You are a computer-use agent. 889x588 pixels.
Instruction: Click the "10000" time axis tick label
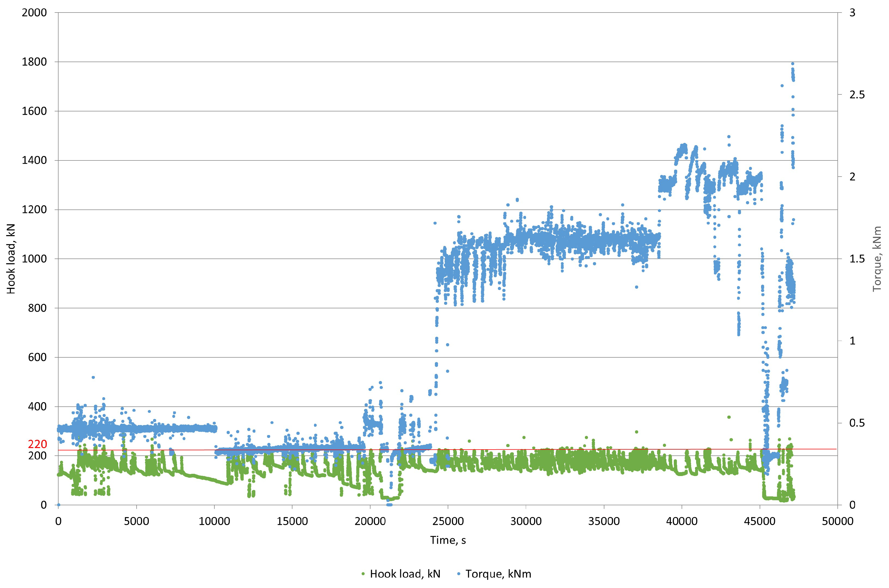tap(214, 521)
